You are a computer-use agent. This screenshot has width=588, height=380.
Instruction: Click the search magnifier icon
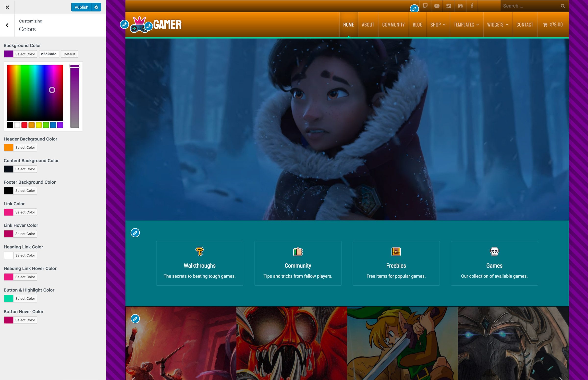coord(563,6)
